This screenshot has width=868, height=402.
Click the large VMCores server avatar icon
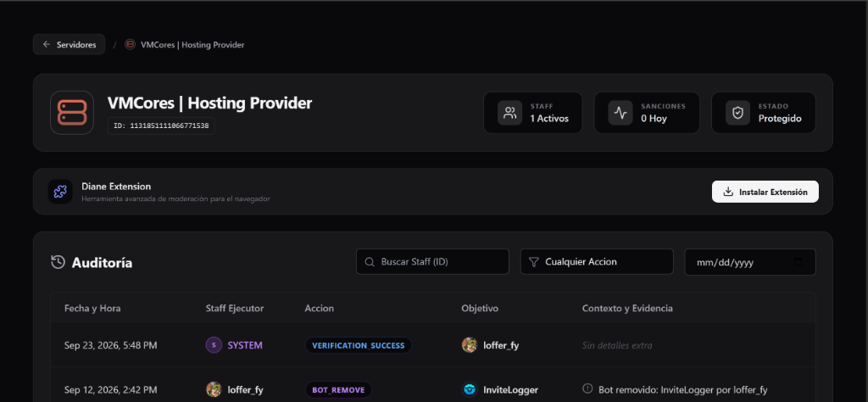point(72,113)
